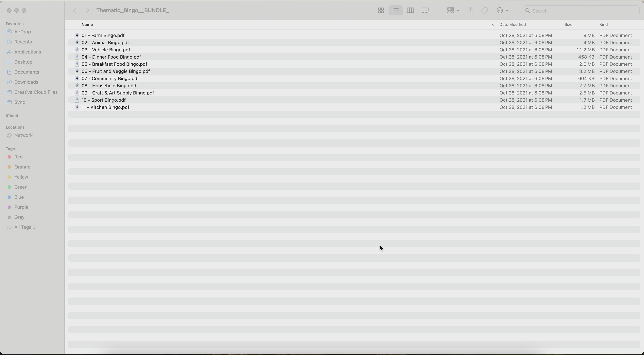Select list view mode
644x355 pixels.
tap(395, 10)
